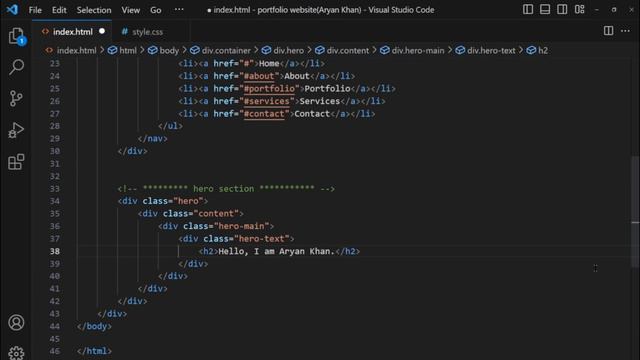640x360 pixels.
Task: Click text "Hello, I am Aryan Khan."
Action: pos(276,251)
